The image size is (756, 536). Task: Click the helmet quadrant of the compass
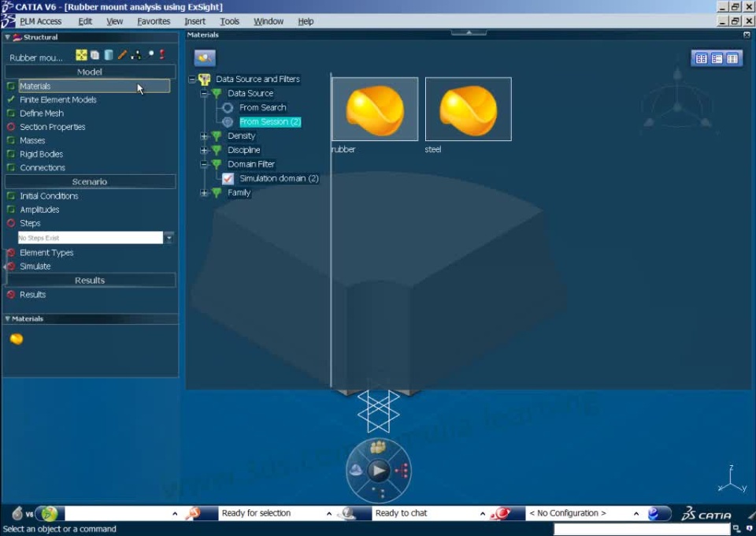(x=356, y=471)
